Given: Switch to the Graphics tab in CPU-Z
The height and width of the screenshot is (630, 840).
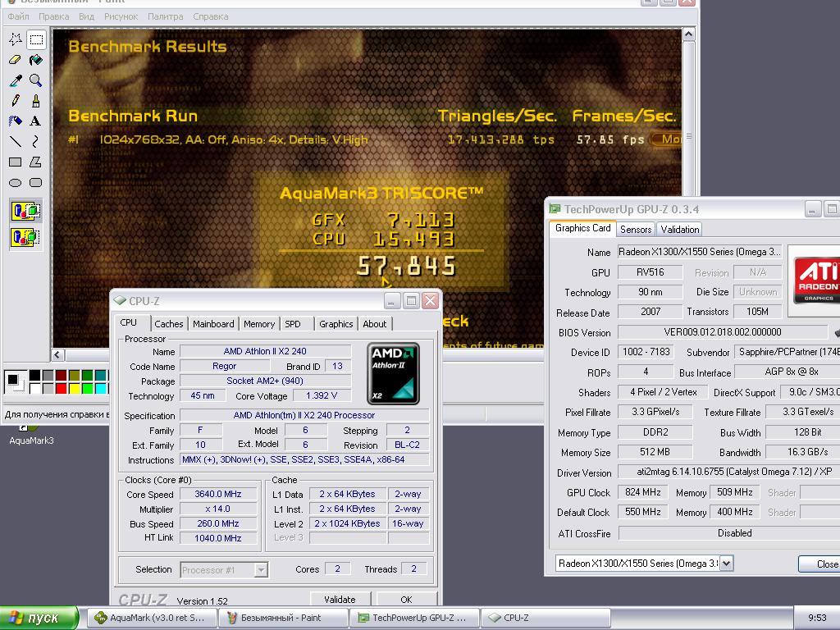Looking at the screenshot, I should click(336, 324).
